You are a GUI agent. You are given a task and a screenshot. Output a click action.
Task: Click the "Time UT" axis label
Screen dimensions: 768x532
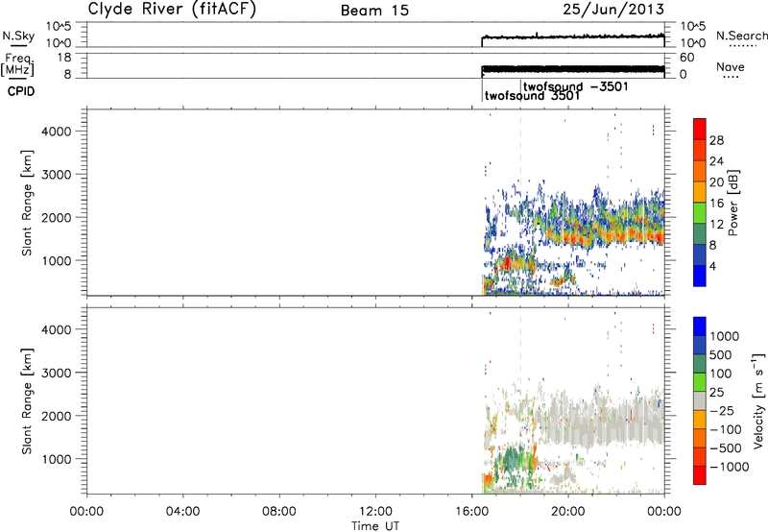click(x=375, y=526)
